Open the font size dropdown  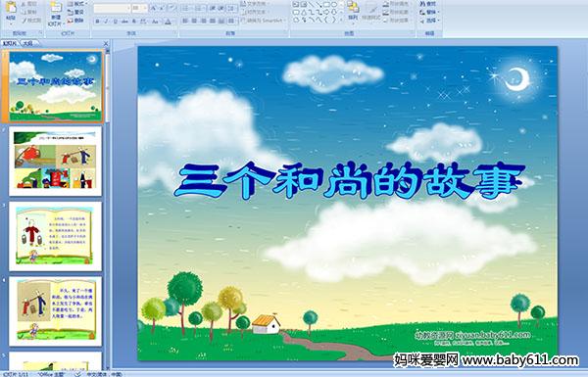point(139,8)
